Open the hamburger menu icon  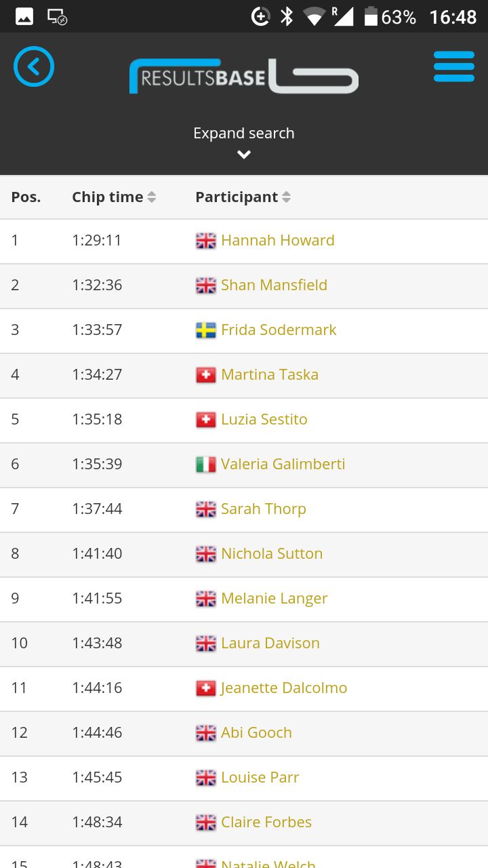pyautogui.click(x=454, y=66)
